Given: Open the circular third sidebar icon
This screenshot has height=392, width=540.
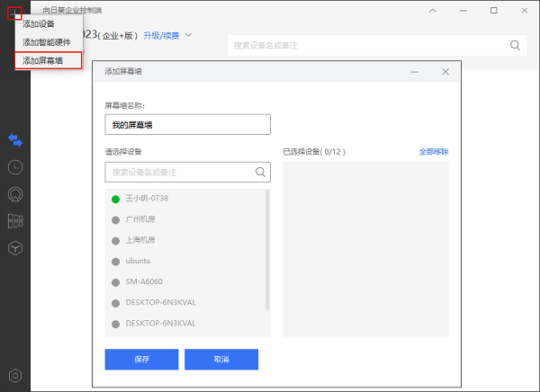Looking at the screenshot, I should click(15, 194).
